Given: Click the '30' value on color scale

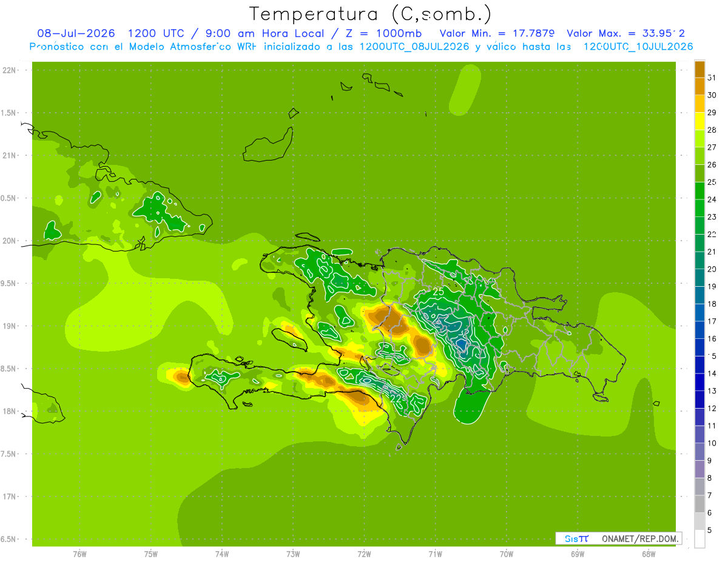Looking at the screenshot, I should click(x=712, y=95).
